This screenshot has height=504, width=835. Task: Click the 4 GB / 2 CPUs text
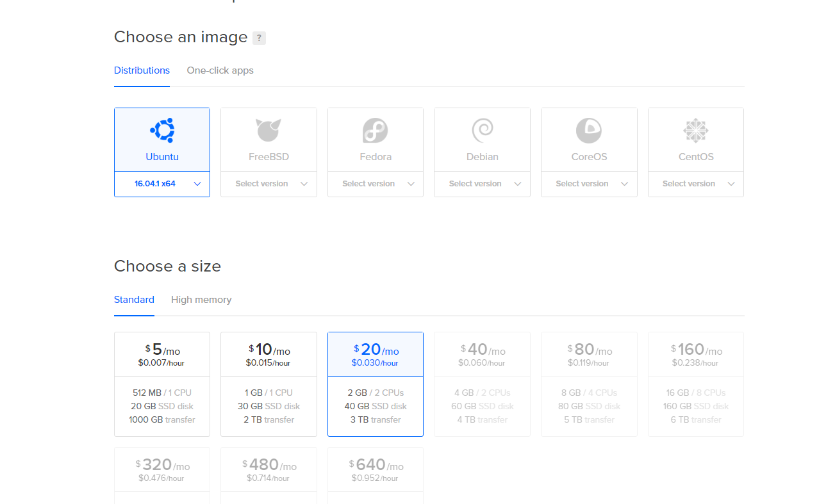click(x=482, y=393)
